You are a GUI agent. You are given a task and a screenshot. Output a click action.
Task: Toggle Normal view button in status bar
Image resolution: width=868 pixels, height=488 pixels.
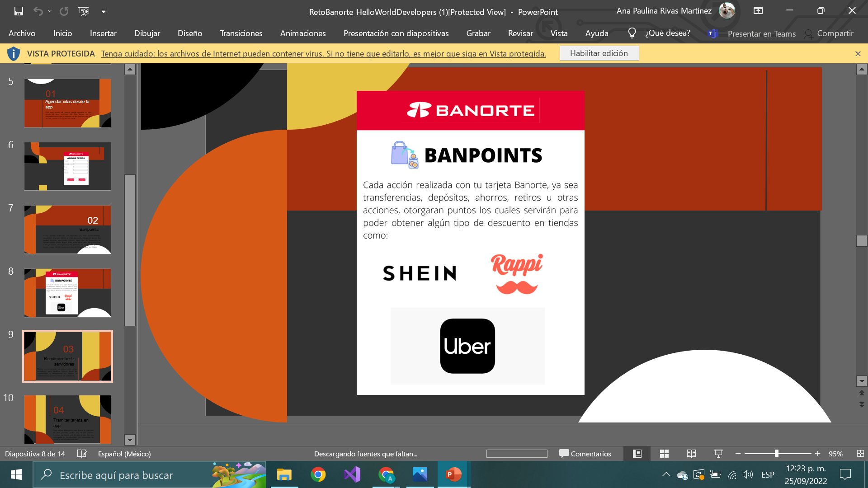tap(637, 454)
